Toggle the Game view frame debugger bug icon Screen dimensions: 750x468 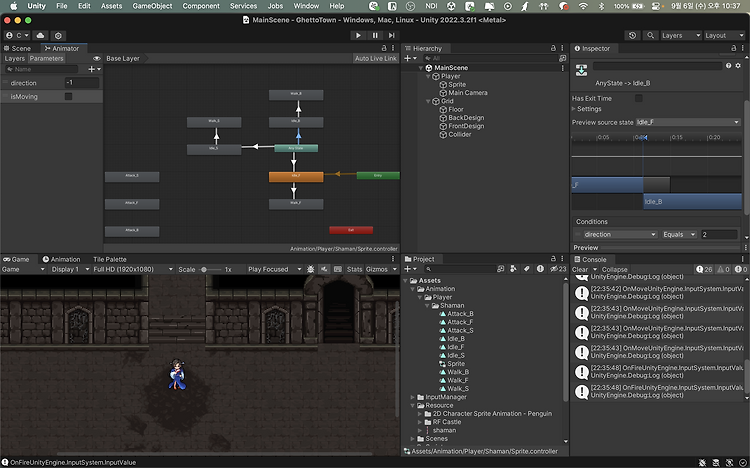tap(310, 269)
